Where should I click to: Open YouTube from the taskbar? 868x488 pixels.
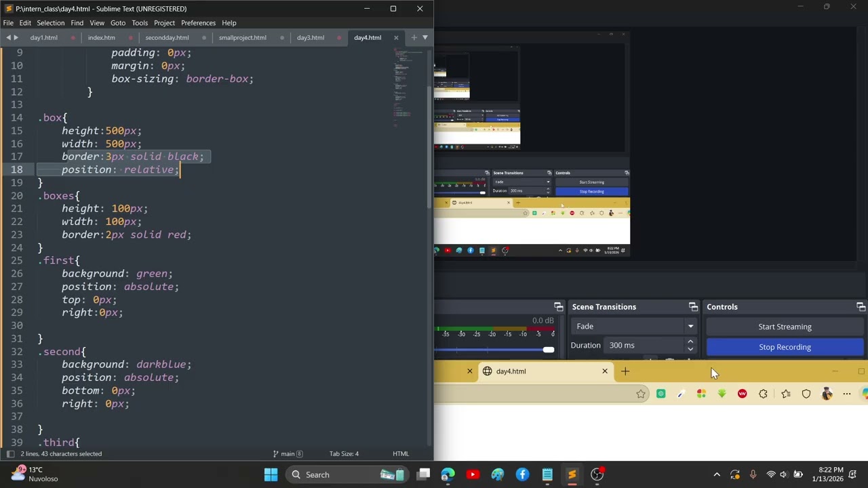tap(473, 474)
